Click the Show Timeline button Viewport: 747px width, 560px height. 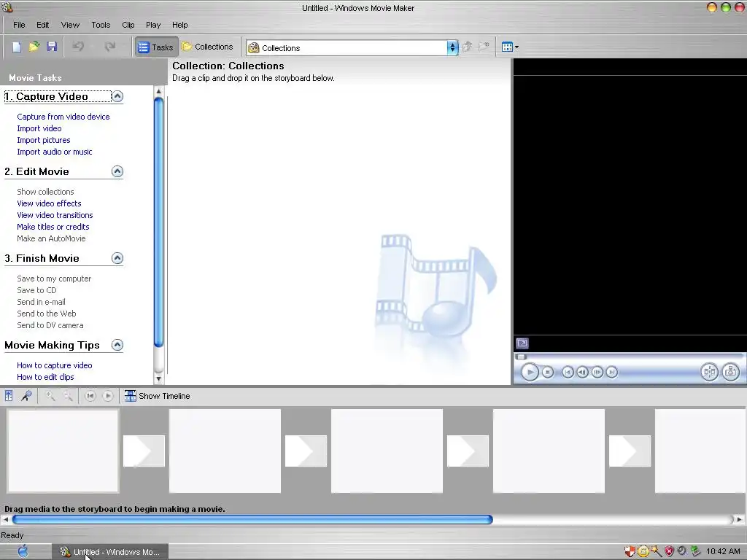[158, 396]
